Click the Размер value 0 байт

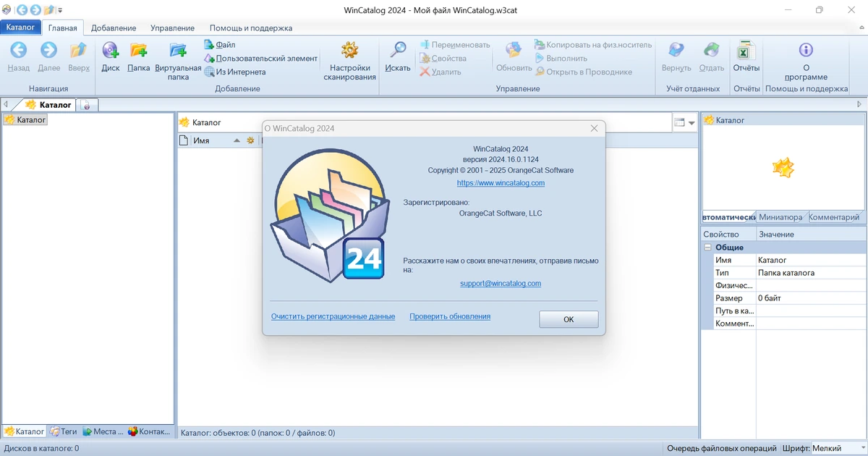pos(810,298)
